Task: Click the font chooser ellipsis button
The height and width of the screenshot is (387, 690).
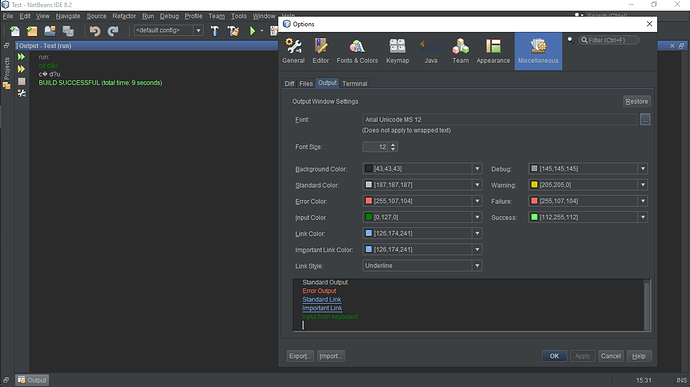Action: [645, 119]
